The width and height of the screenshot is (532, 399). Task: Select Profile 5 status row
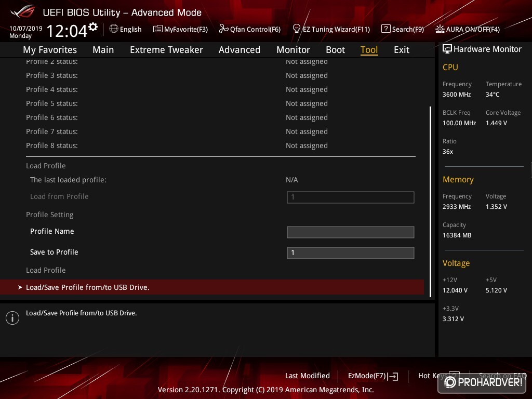click(x=220, y=103)
